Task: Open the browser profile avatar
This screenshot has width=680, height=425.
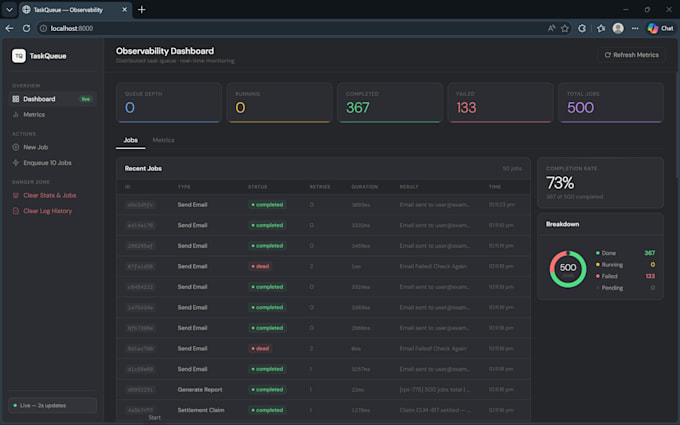Action: coord(618,28)
